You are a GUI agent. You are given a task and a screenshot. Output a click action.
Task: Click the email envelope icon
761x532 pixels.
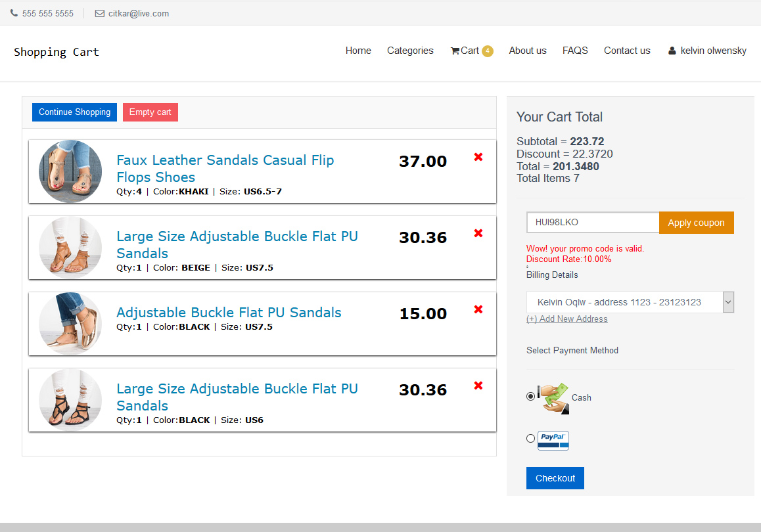coord(100,13)
